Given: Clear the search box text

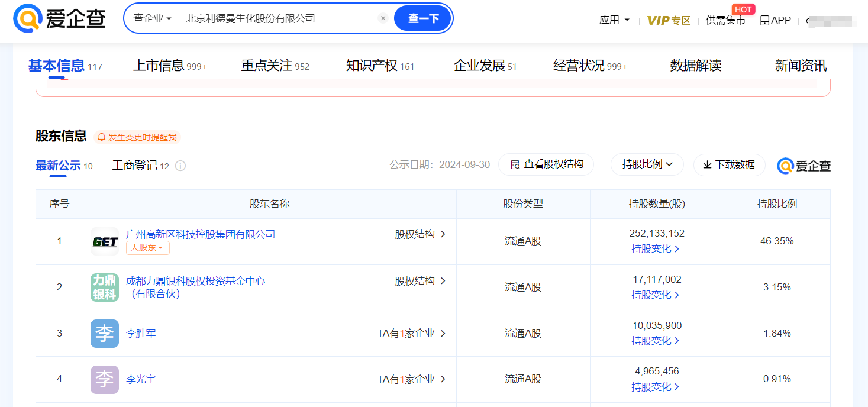Looking at the screenshot, I should 383,18.
